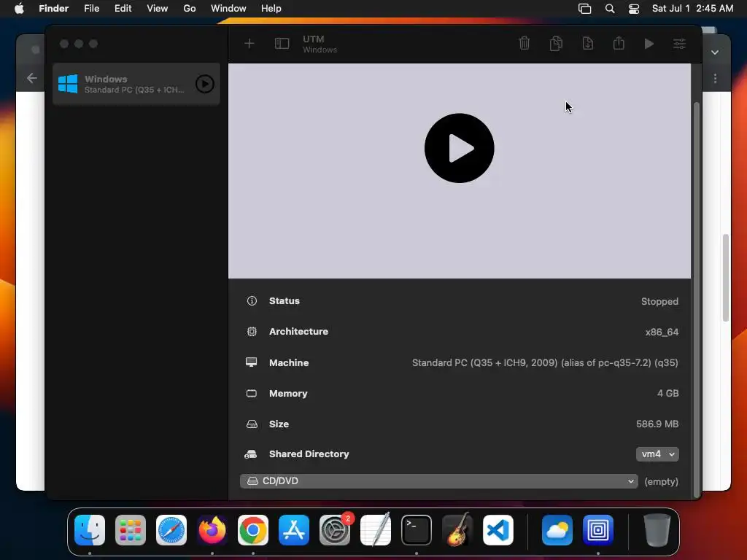The height and width of the screenshot is (560, 747).
Task: Clone the selected VM with the copy icon
Action: click(x=556, y=43)
